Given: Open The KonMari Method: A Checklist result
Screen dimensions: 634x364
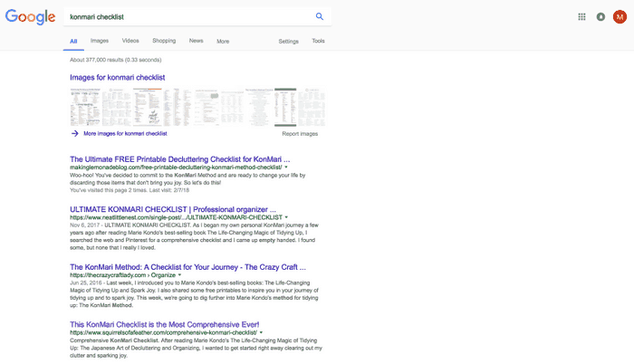Looking at the screenshot, I should (x=188, y=267).
